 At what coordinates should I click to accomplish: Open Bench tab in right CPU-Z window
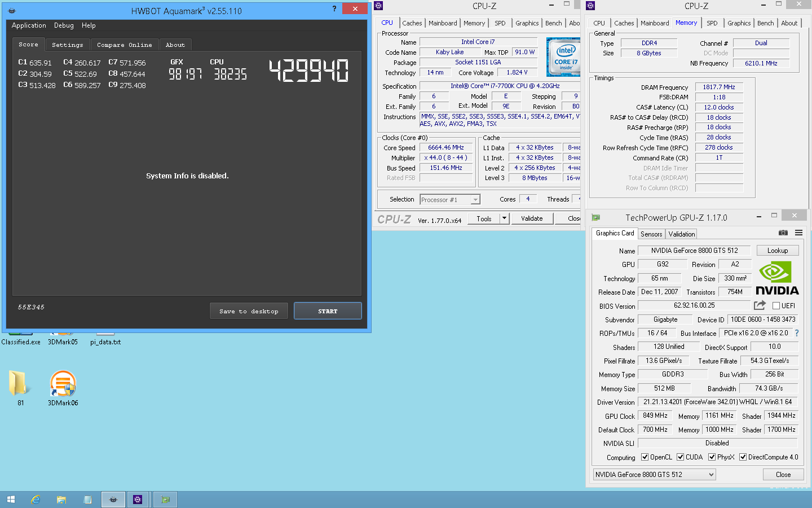[x=765, y=23]
